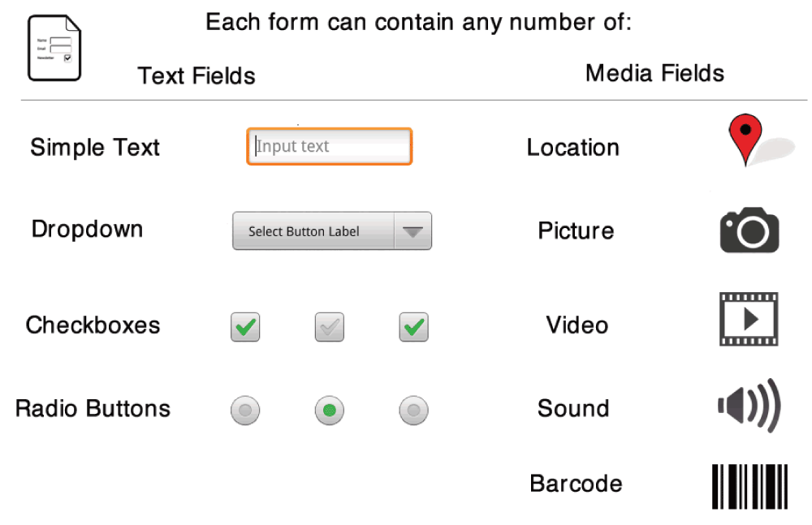The image size is (812, 525).
Task: Select the first radio button
Action: tap(245, 411)
